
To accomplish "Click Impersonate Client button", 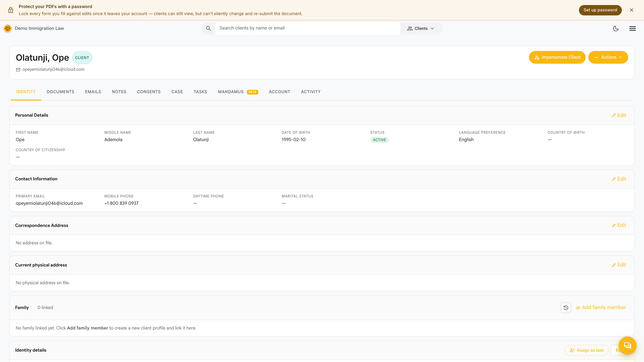I will (x=557, y=57).
